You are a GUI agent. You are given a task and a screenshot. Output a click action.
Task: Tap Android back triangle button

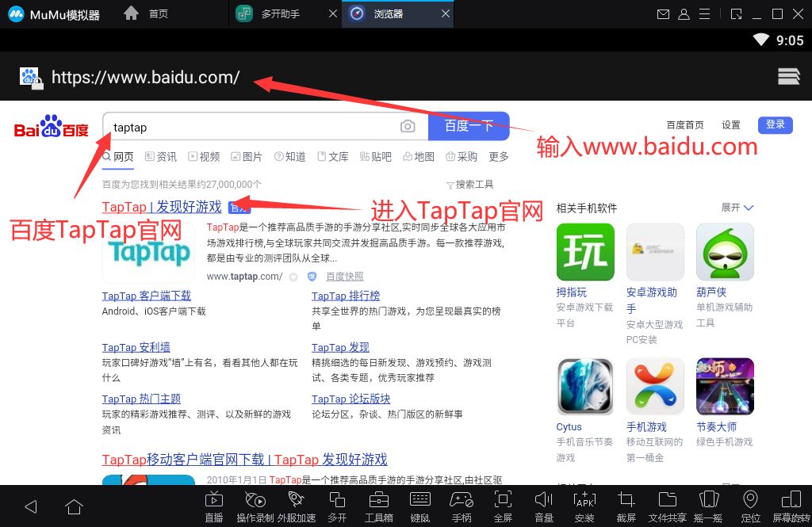click(31, 506)
